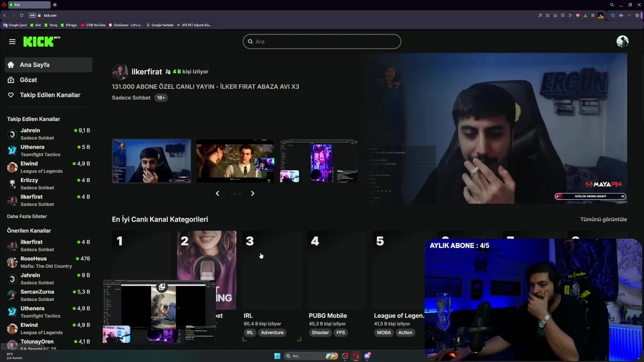This screenshot has width=644, height=362.
Task: Click Tümünü görüntüle link
Action: 603,219
